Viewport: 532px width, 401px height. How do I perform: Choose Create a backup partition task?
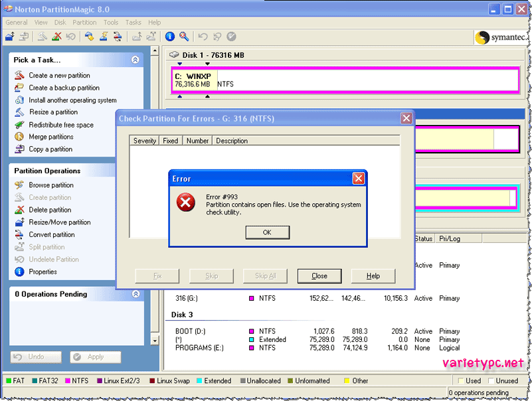click(64, 88)
